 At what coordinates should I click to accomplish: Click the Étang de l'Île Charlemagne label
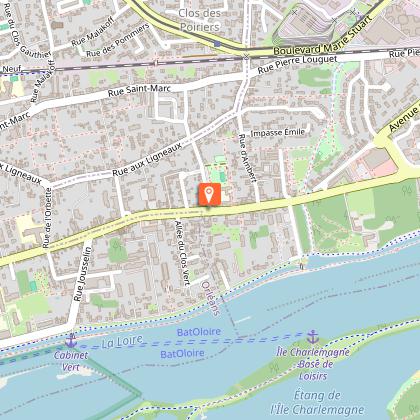pyautogui.click(x=317, y=402)
